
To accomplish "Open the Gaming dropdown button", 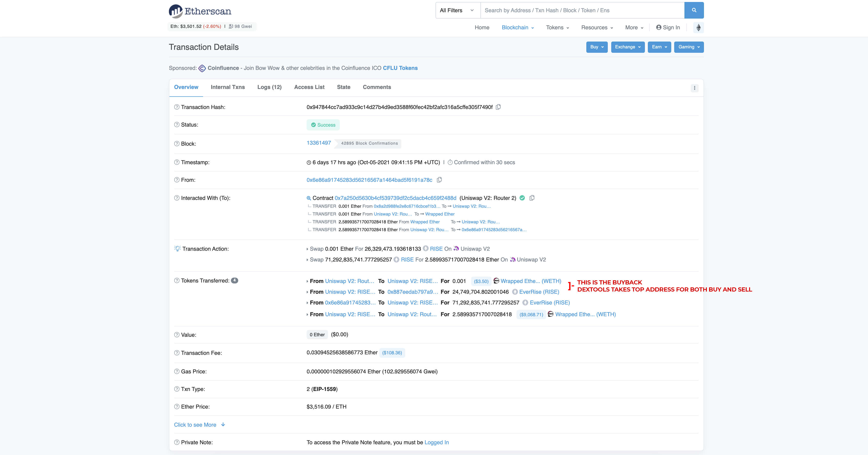I will pyautogui.click(x=689, y=47).
